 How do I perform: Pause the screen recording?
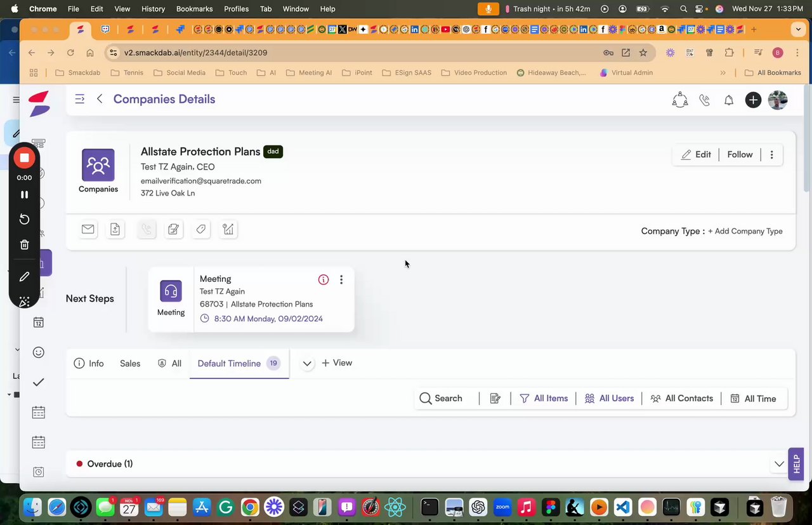[x=25, y=195]
